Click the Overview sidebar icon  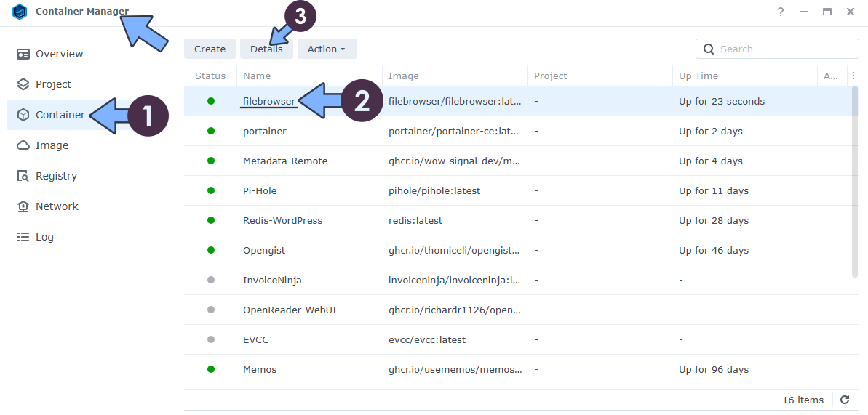(23, 54)
